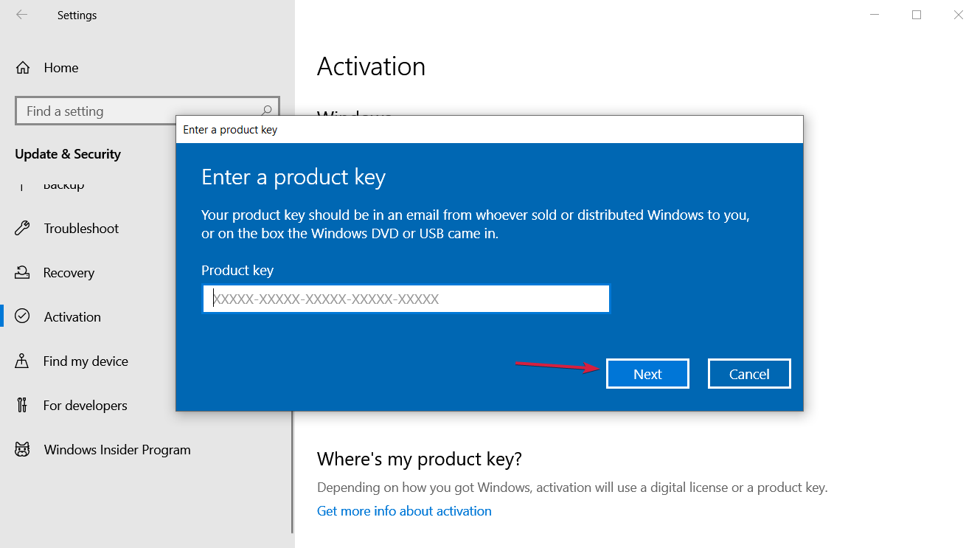Click the back arrow at top left
This screenshot has height=548, width=980.
coord(21,15)
